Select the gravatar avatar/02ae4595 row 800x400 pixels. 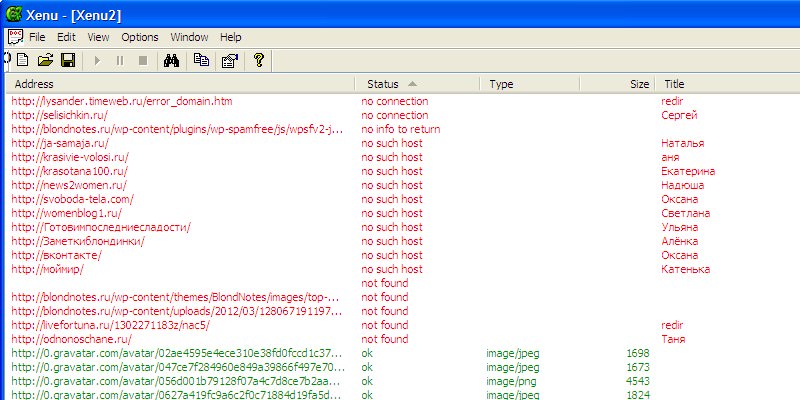click(x=403, y=353)
